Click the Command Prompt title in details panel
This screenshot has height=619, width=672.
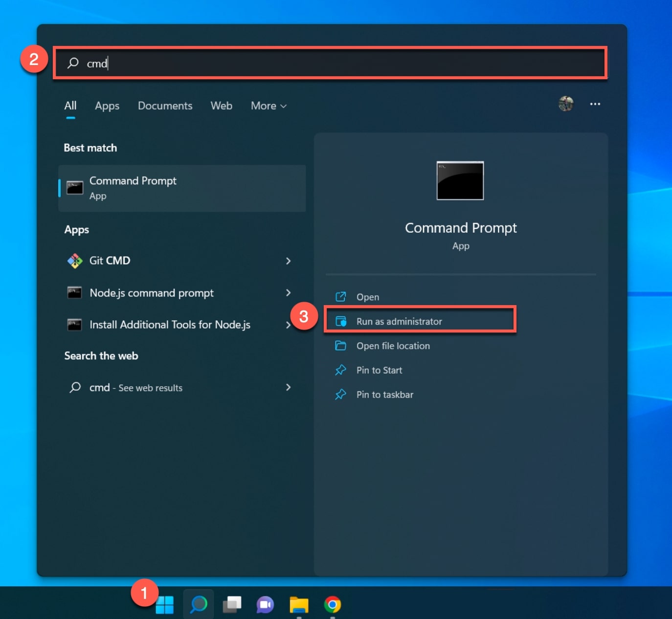point(461,228)
